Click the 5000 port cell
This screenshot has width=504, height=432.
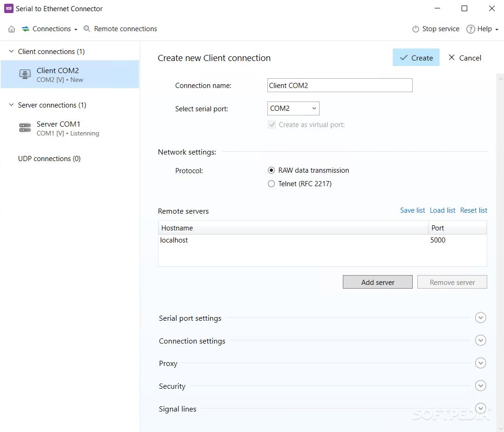point(438,240)
